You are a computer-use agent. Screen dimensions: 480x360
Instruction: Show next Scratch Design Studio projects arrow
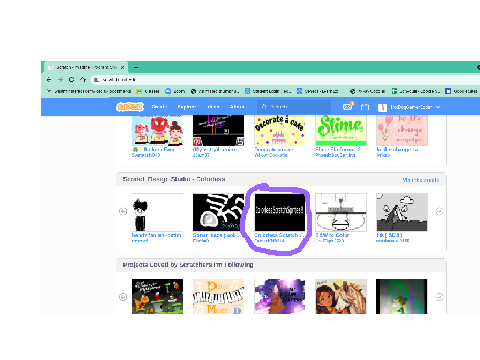[439, 211]
